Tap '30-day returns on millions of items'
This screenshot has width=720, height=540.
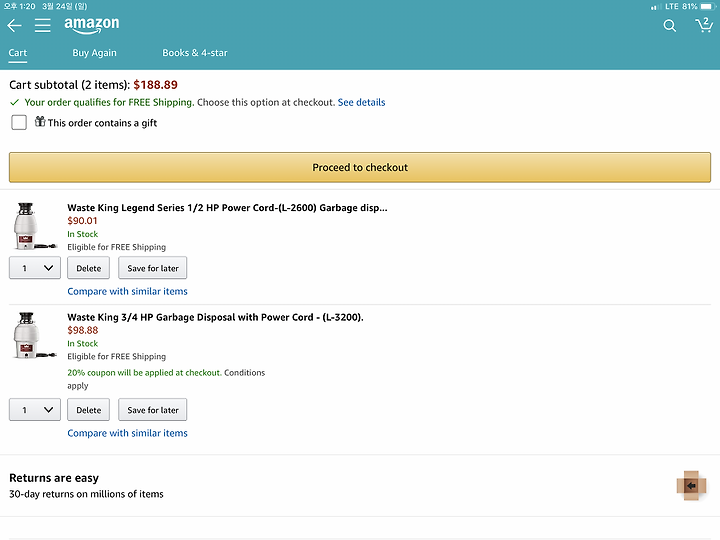86,494
